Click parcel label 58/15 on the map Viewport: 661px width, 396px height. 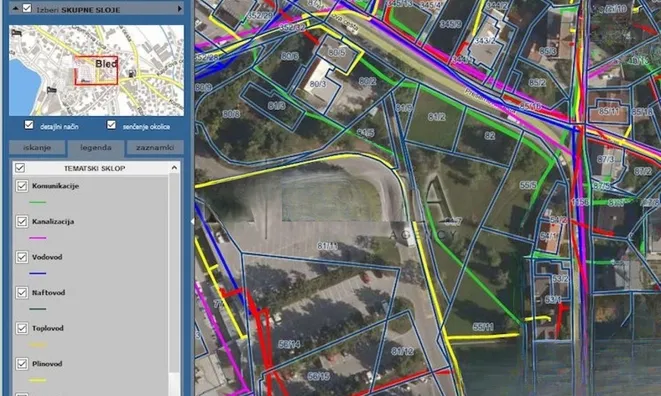(x=318, y=376)
